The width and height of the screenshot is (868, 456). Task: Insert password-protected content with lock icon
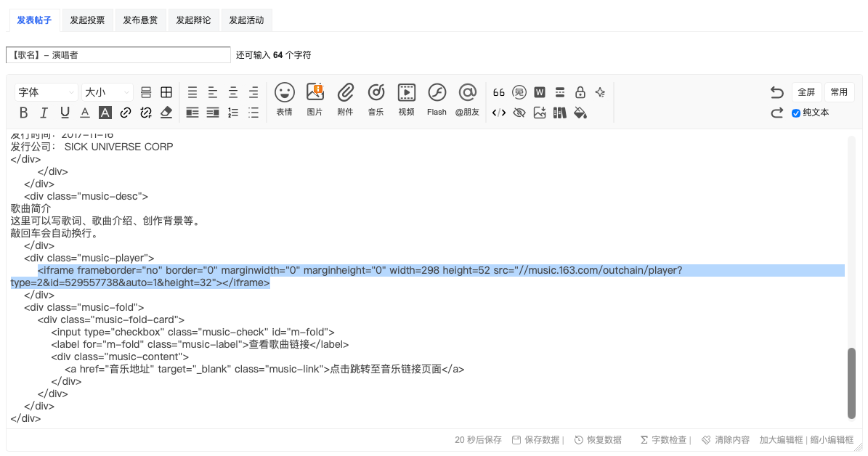580,92
